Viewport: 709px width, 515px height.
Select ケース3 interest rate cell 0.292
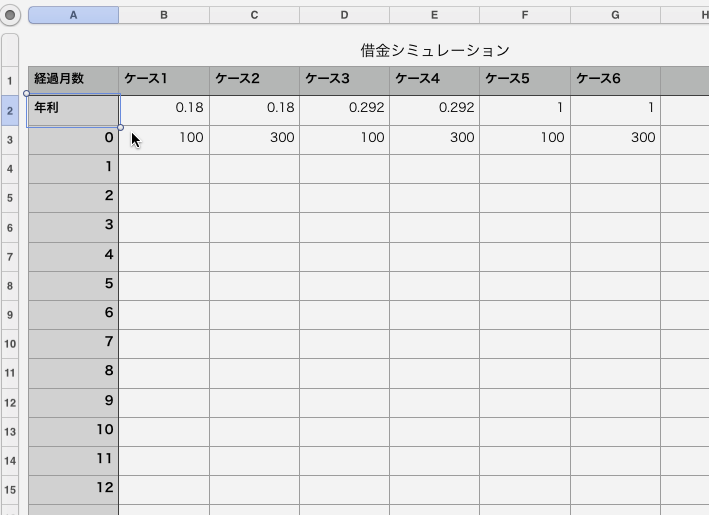(344, 110)
